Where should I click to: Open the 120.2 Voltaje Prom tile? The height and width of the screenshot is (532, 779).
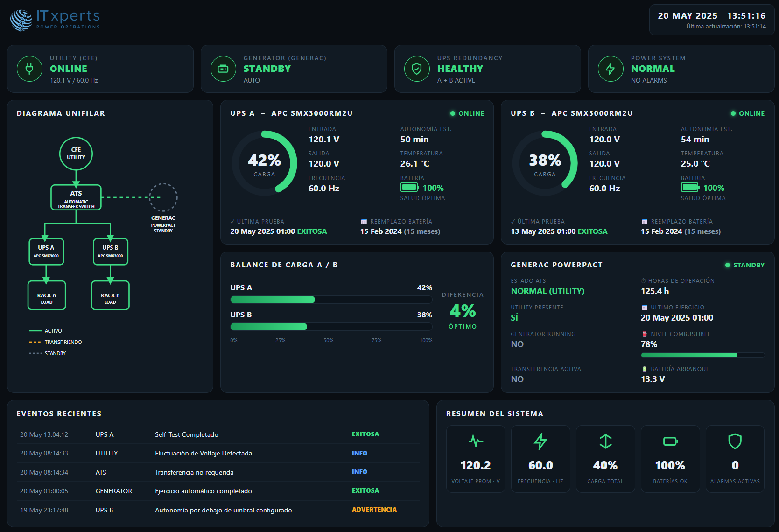(x=476, y=459)
